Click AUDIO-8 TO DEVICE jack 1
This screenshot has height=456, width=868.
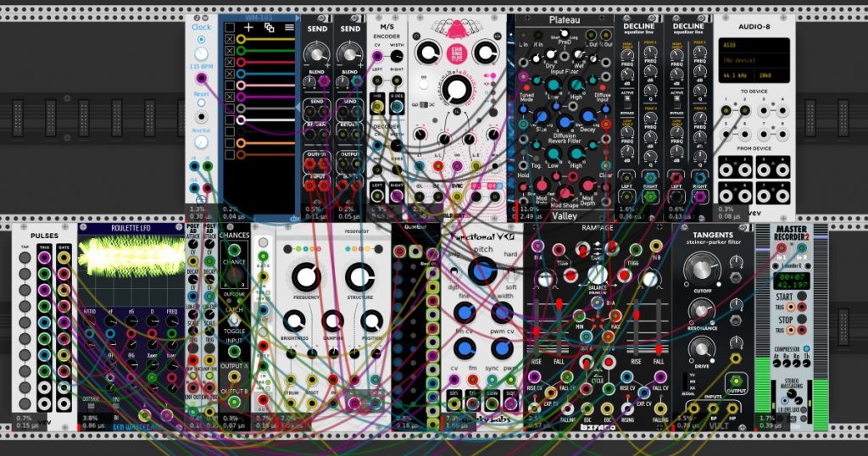[x=726, y=110]
